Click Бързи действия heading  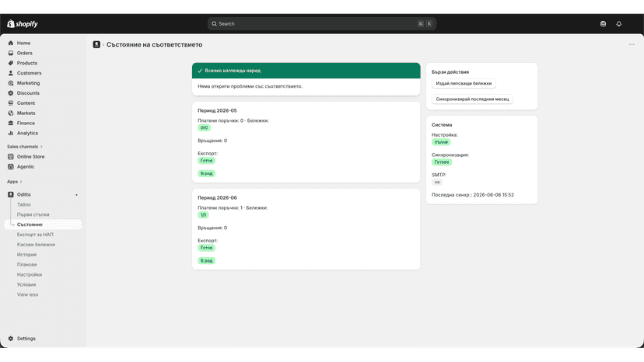point(450,71)
